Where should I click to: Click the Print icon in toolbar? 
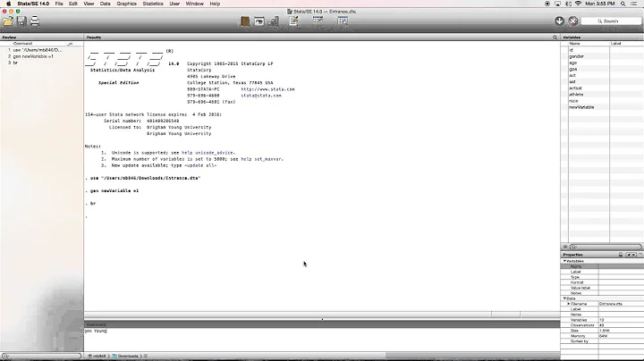[x=35, y=21]
